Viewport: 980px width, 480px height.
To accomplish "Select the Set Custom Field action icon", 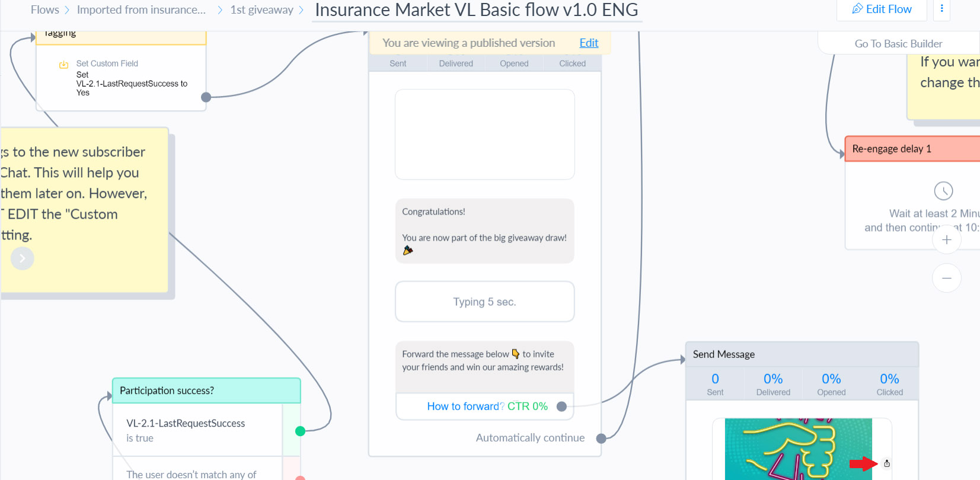I will pyautogui.click(x=63, y=65).
